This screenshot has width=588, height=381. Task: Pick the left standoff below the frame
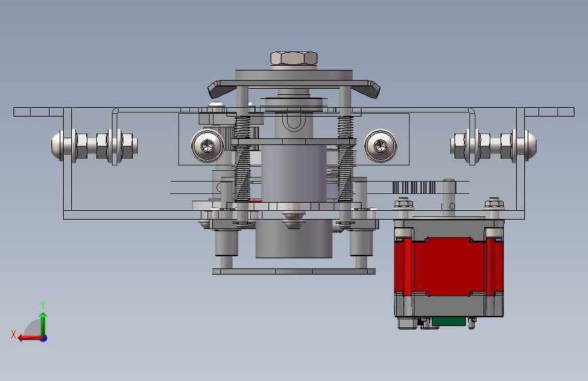coord(227,242)
